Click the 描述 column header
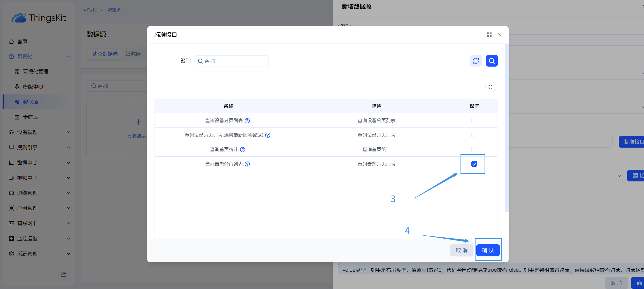Viewport: 644px width, 289px height. [376, 106]
